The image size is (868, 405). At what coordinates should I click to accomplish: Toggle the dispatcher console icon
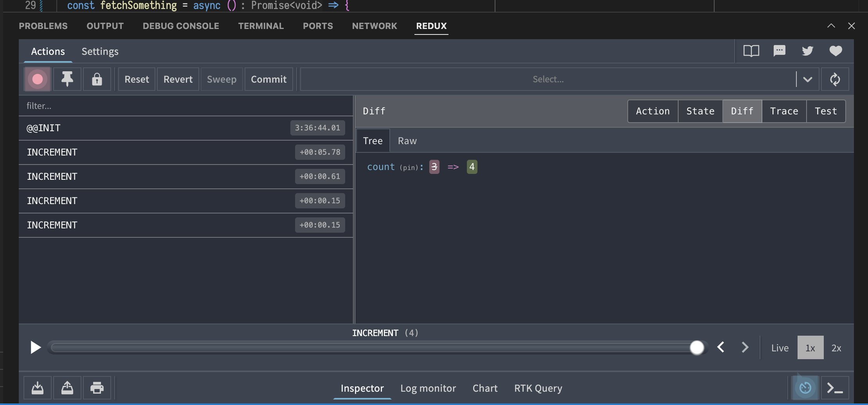tap(835, 388)
